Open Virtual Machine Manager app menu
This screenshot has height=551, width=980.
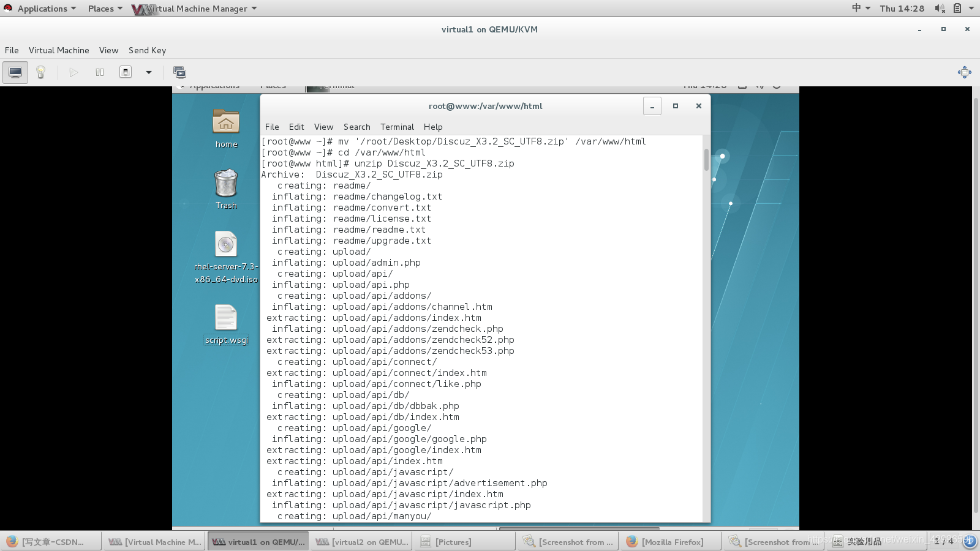point(195,9)
